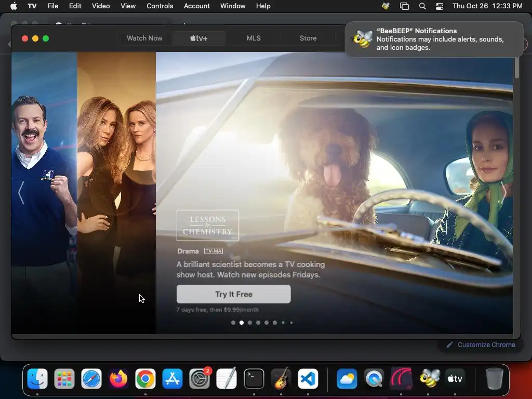Open the Store tab
The height and width of the screenshot is (399, 532).
[308, 38]
